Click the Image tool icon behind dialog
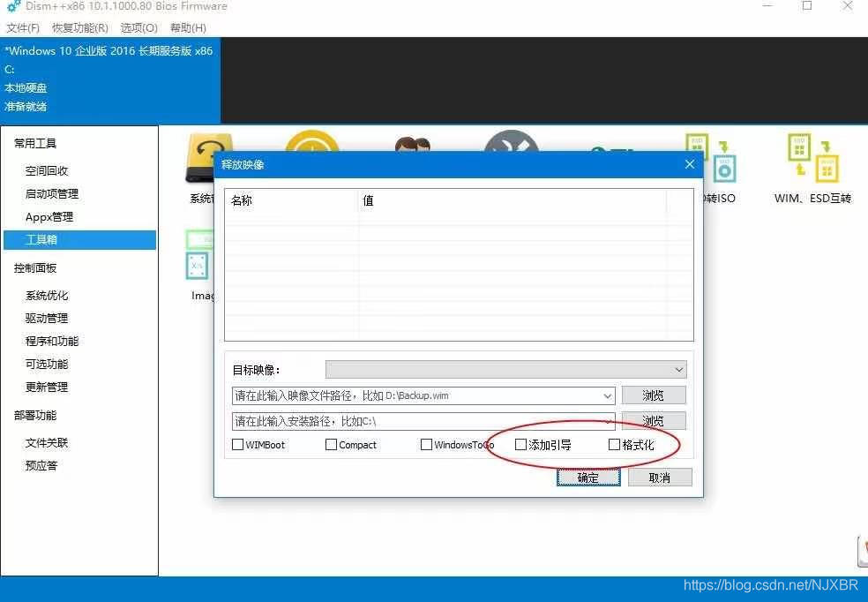Image resolution: width=868 pixels, height=602 pixels. [x=200, y=255]
